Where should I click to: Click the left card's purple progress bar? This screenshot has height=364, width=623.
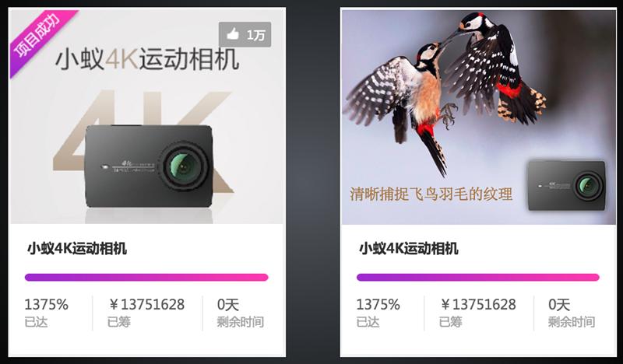(146, 278)
